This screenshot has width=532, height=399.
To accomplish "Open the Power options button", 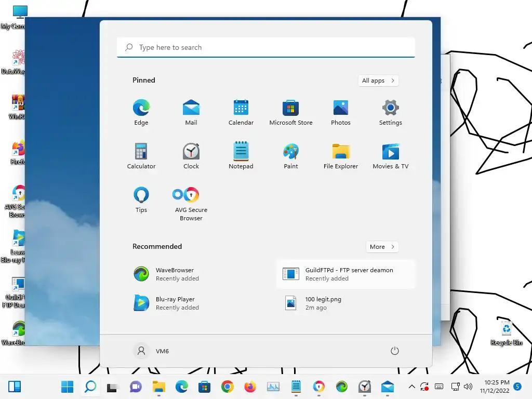I will tap(395, 351).
